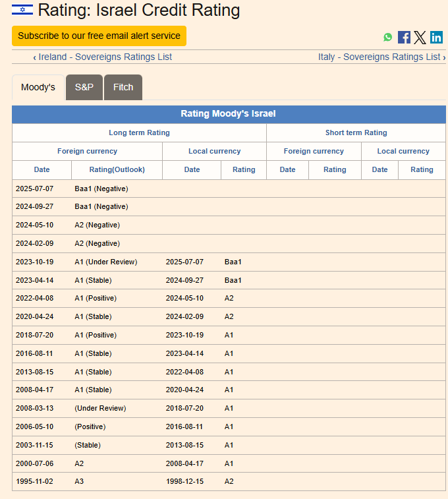Select date 2023-10-19 in first column
Viewport: 448px width, 499px height.
[x=35, y=262]
